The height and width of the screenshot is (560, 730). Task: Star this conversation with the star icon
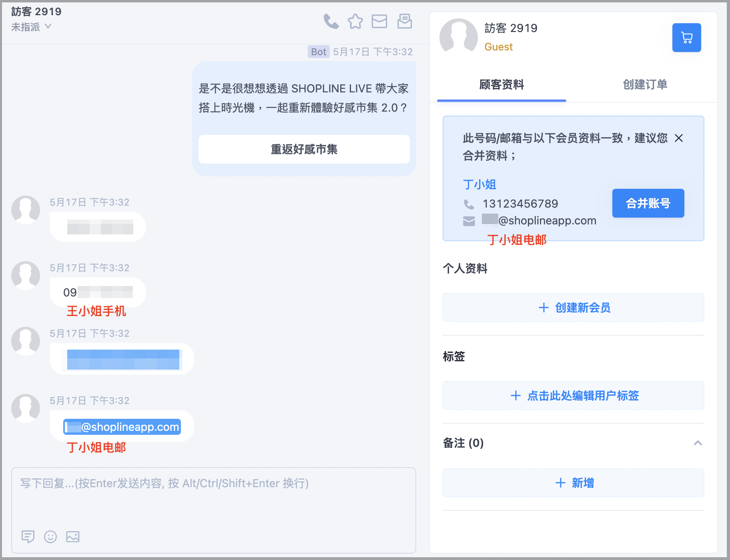355,21
